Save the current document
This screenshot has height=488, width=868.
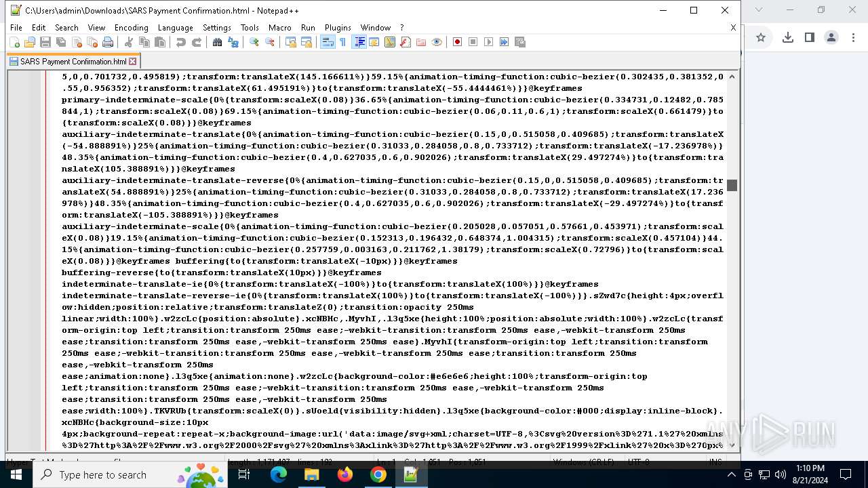click(x=45, y=42)
